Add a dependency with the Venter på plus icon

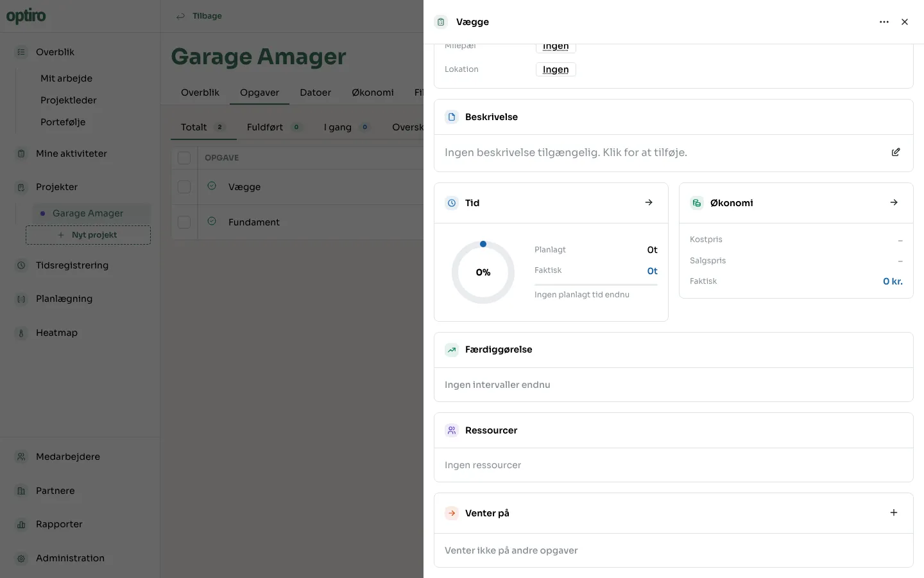pyautogui.click(x=894, y=512)
